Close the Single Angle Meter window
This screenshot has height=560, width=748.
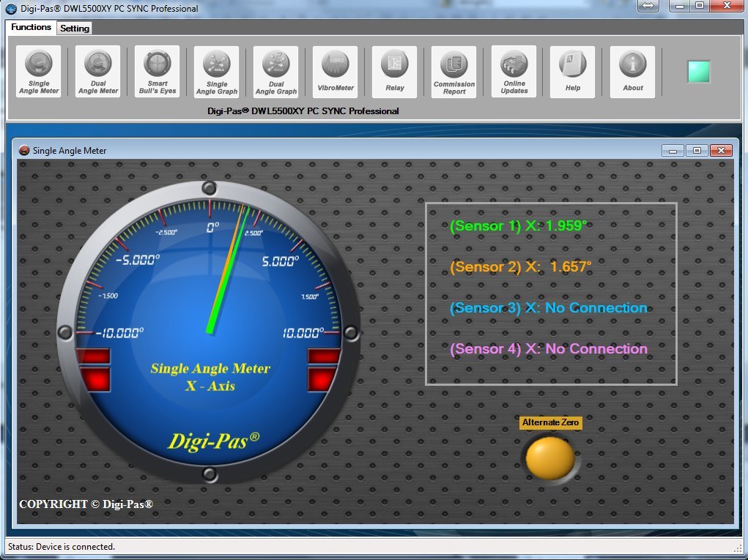click(x=721, y=151)
